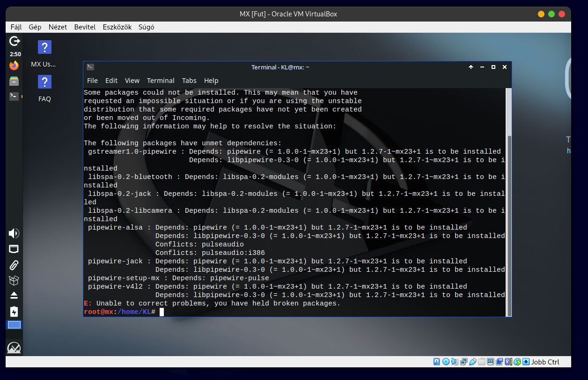Click VirtualBox USB devices status icon

pyautogui.click(x=473, y=362)
